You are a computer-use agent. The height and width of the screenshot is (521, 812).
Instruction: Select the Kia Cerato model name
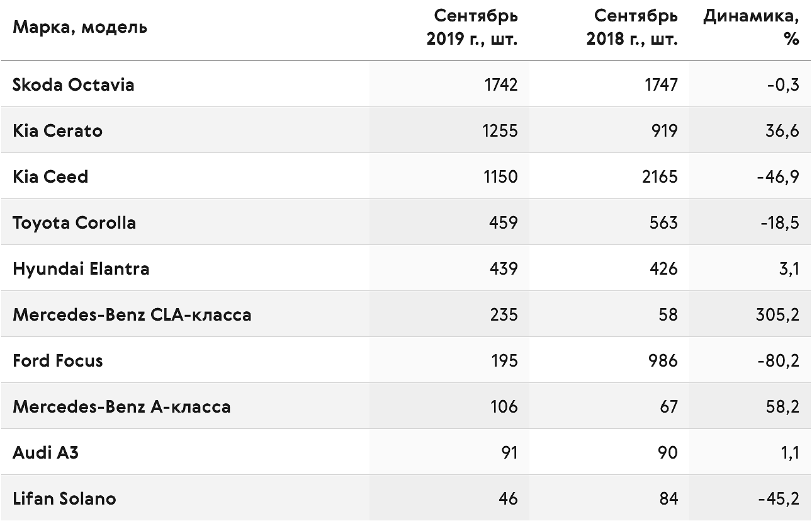[x=57, y=130]
